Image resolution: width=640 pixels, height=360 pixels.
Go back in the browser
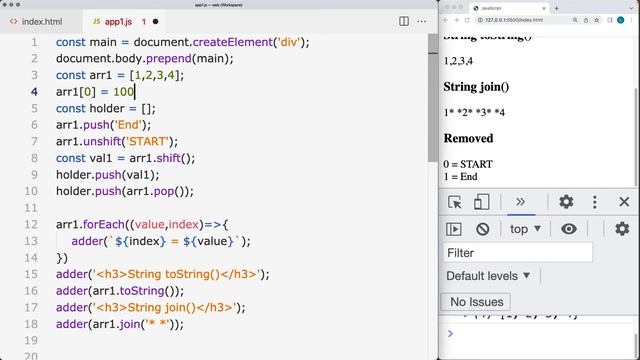(x=446, y=20)
